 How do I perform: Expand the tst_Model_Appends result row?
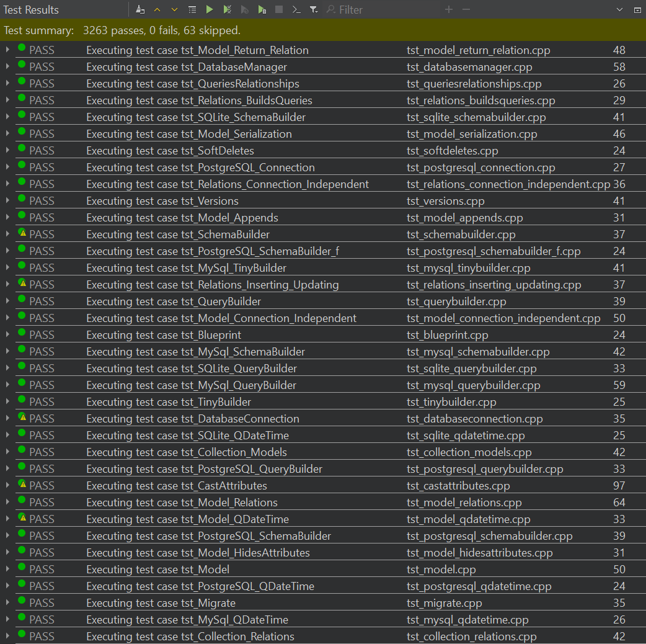7,217
